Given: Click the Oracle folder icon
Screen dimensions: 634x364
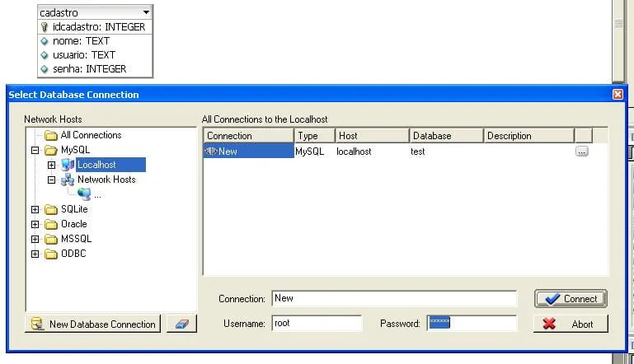Looking at the screenshot, I should tap(51, 225).
